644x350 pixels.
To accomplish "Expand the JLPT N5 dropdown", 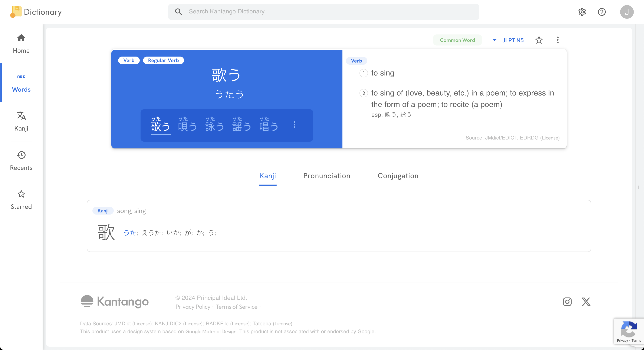I will coord(508,40).
